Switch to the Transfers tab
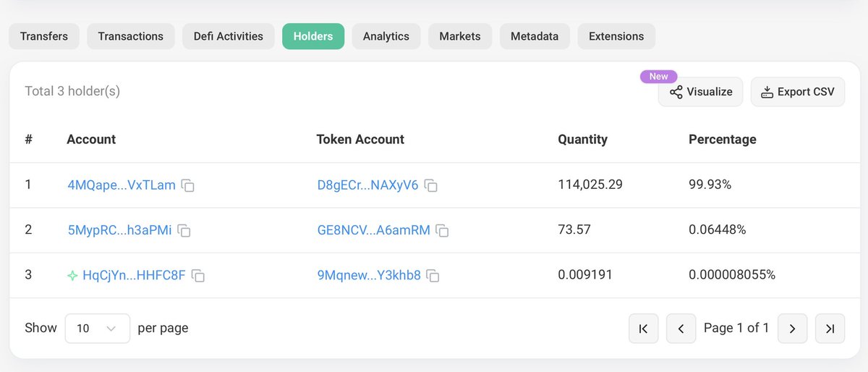The image size is (868, 372). pos(44,36)
